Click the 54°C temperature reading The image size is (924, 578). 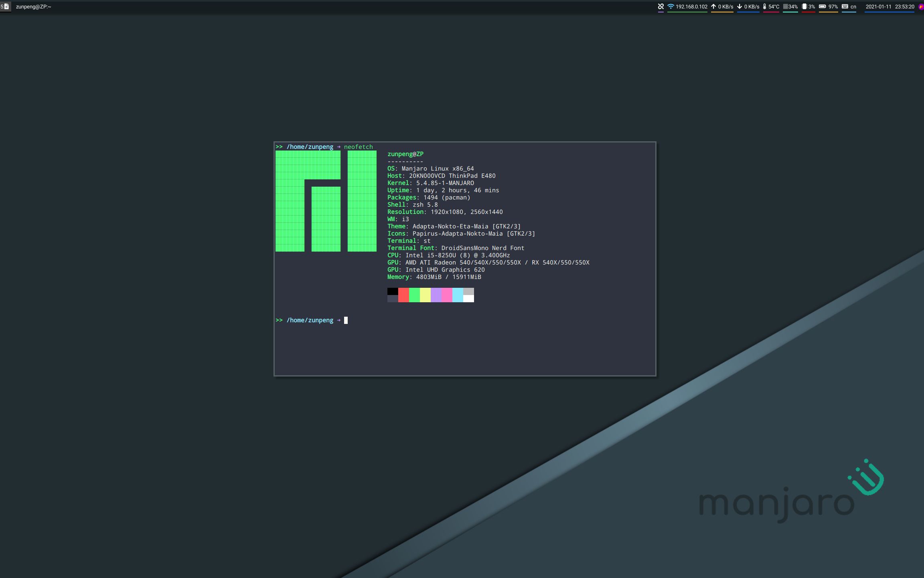click(774, 7)
